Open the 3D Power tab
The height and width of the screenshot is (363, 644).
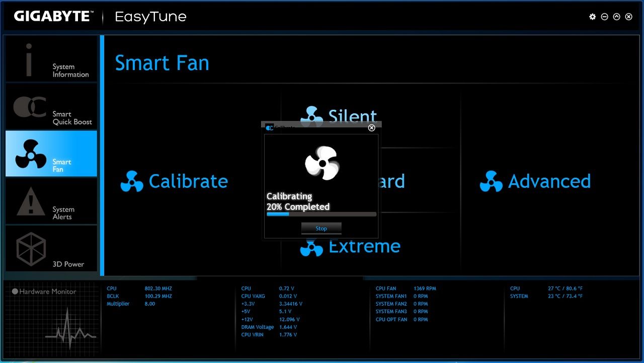click(x=51, y=249)
